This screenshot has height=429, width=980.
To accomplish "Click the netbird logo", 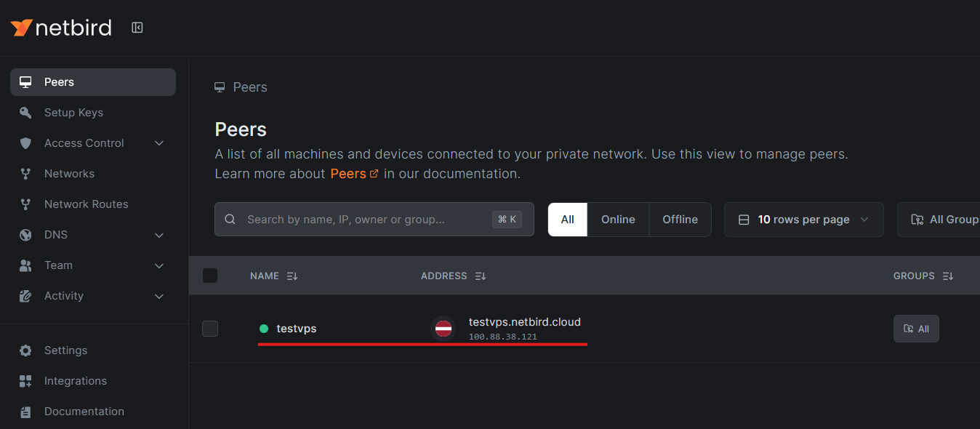I will [61, 28].
